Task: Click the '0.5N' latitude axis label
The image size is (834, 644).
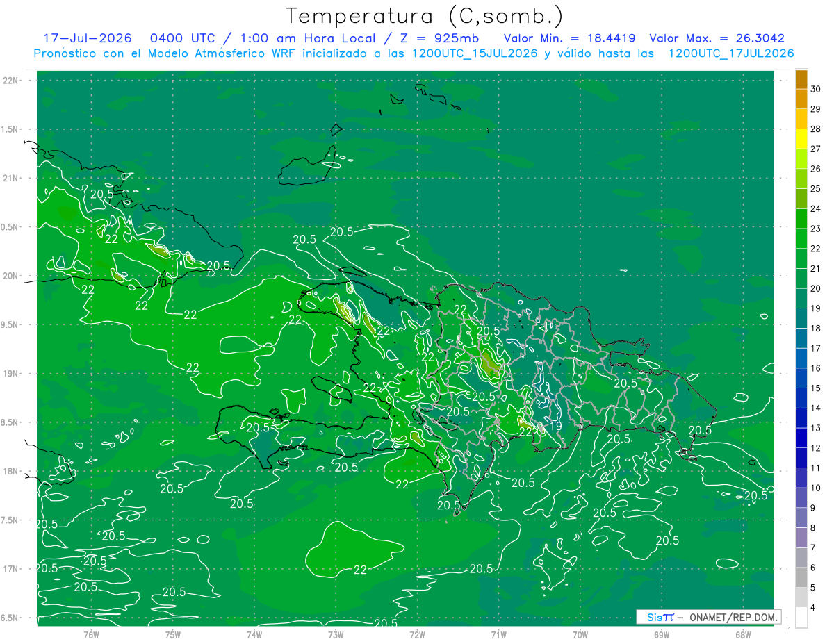Action: 10,227
